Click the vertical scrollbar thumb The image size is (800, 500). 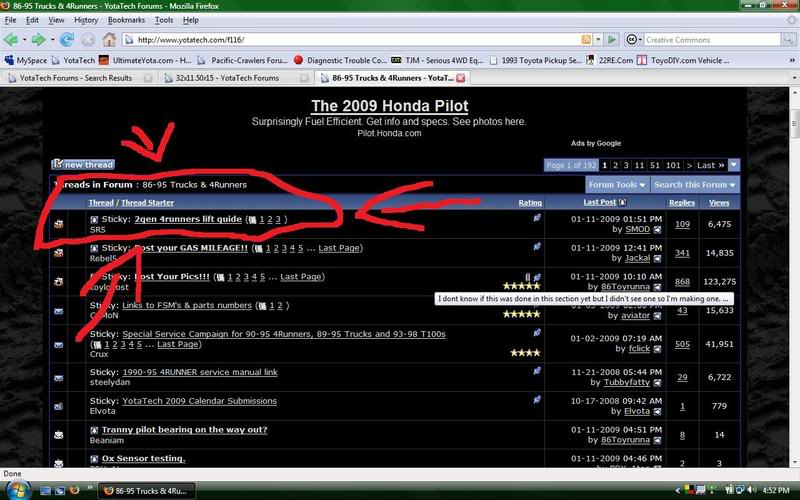[794, 123]
